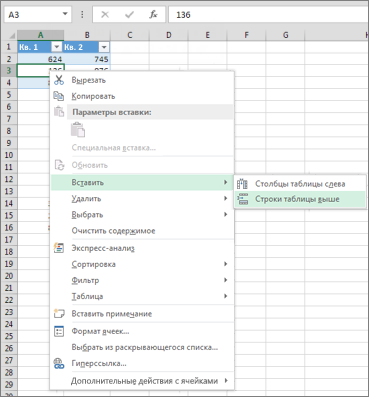Click cell with value 745

(x=87, y=59)
